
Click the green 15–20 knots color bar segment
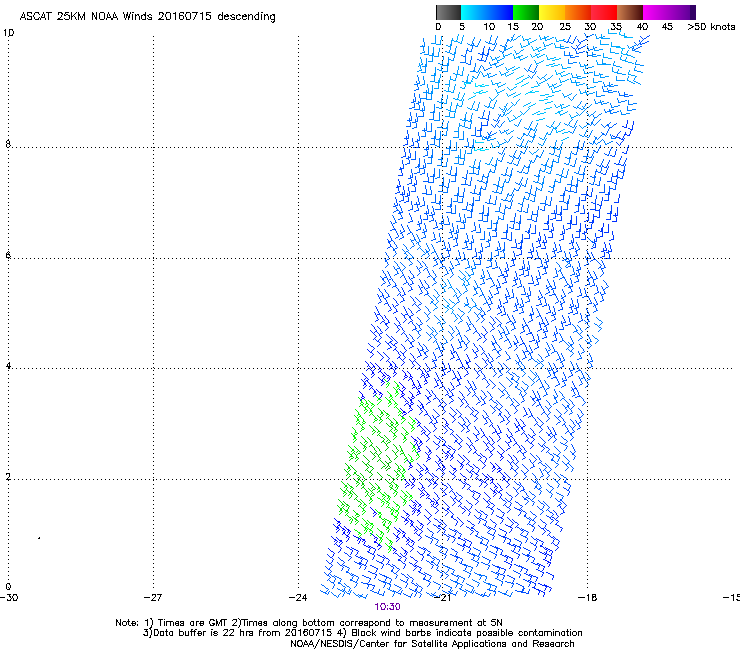[x=526, y=12]
